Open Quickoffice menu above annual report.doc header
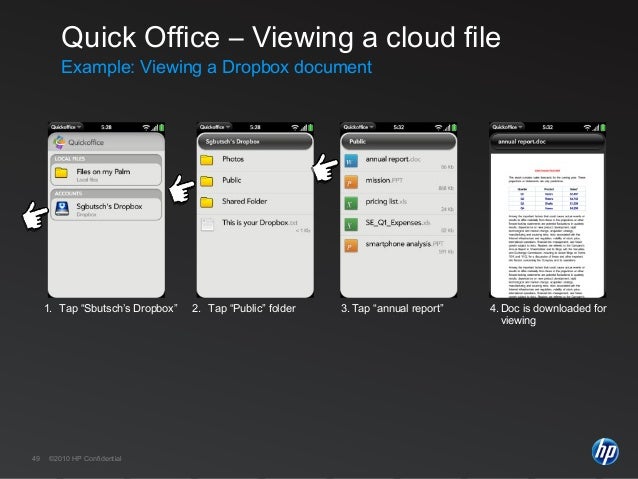Image resolution: width=638 pixels, height=479 pixels. [507, 127]
